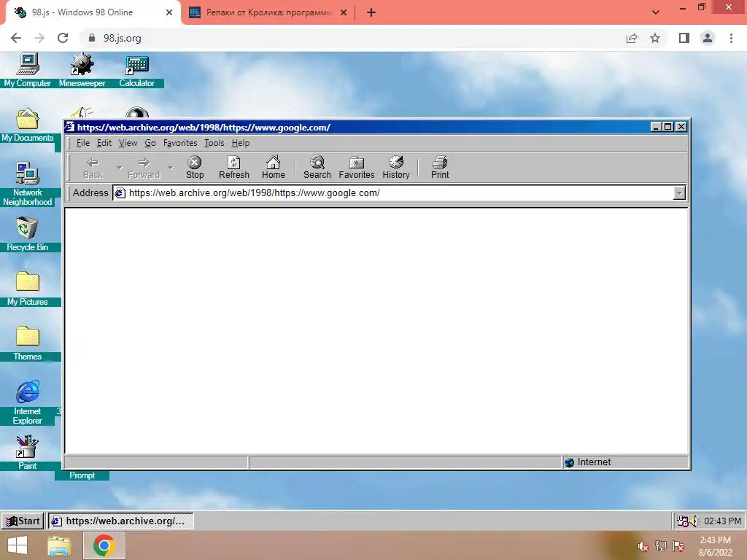This screenshot has height=560, width=747.
Task: Click the 02:43 PM Win98 tray clock
Action: [722, 521]
